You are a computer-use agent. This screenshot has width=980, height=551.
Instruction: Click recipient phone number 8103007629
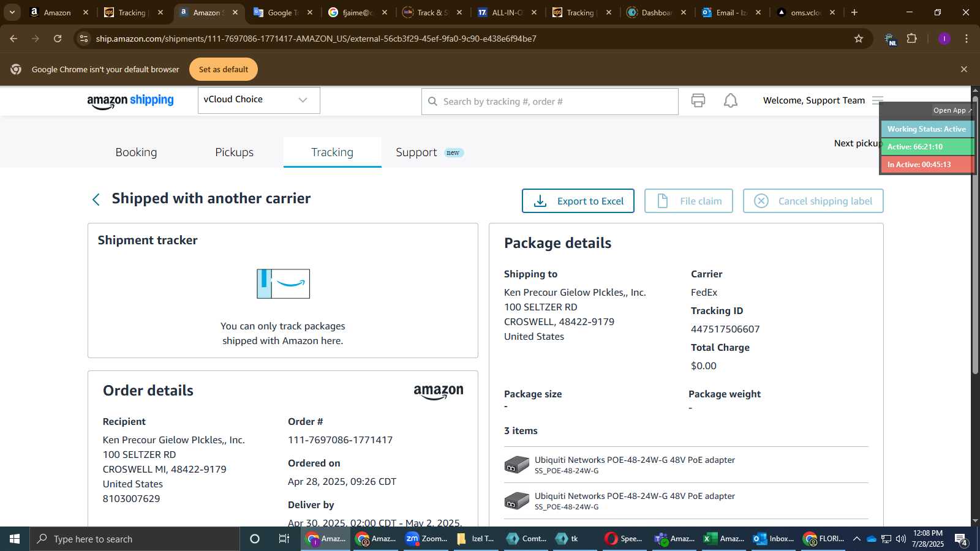(x=131, y=498)
